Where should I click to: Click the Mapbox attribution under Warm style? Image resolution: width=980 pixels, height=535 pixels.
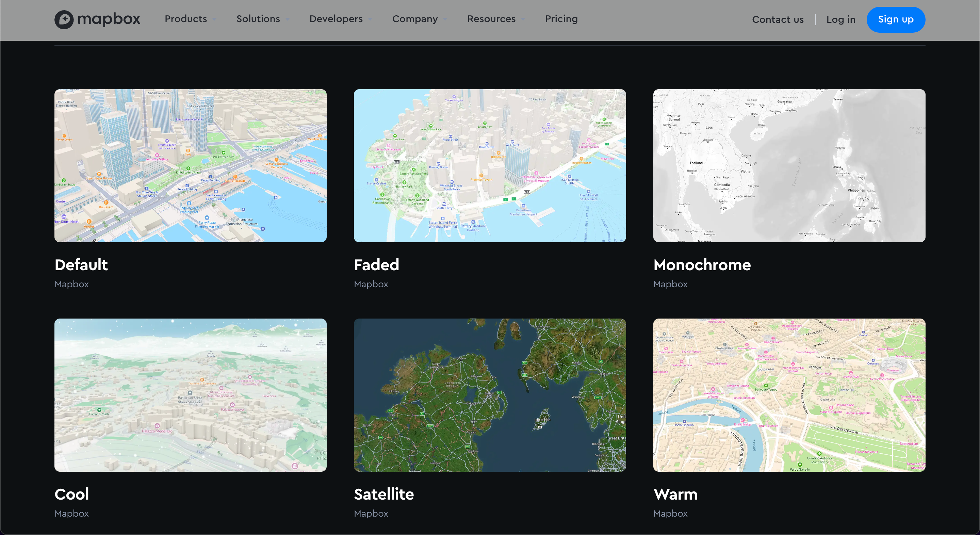click(670, 513)
